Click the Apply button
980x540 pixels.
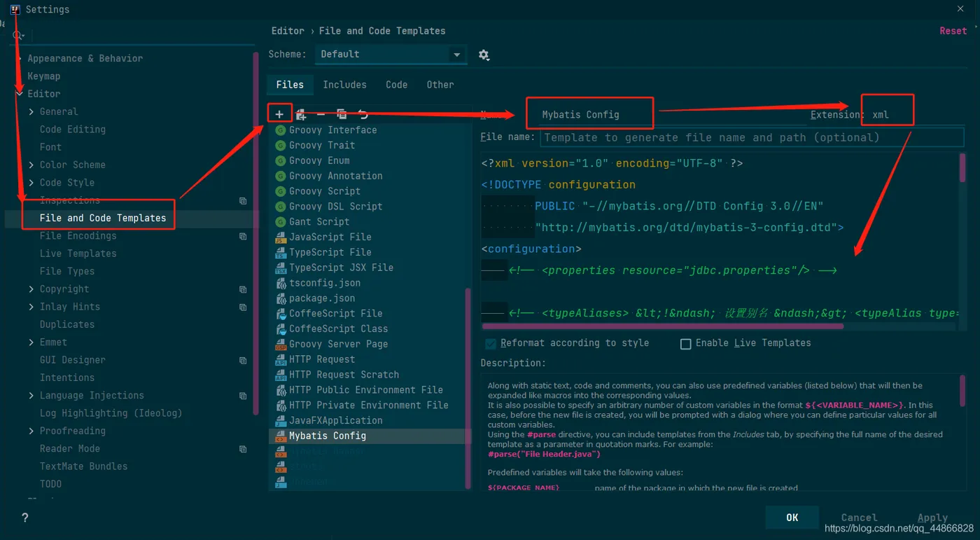[932, 518]
